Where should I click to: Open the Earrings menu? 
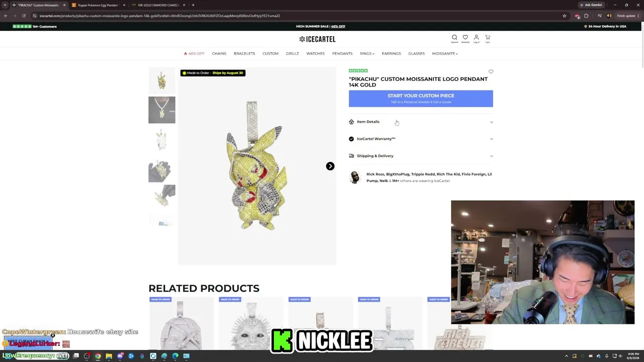[391, 53]
